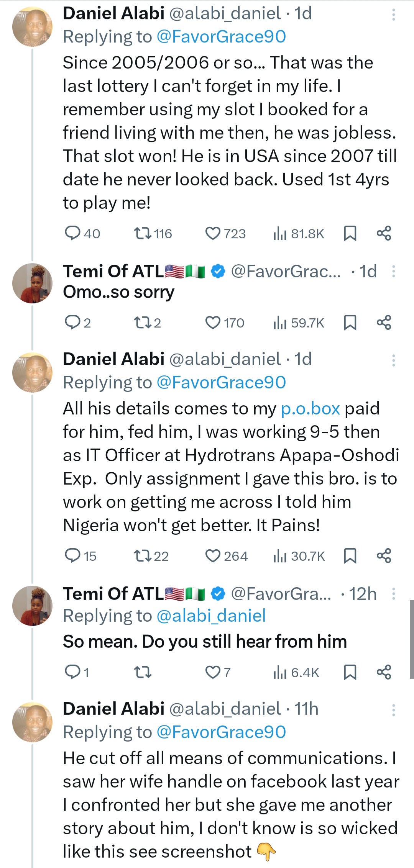The image size is (414, 868).
Task: Share the tweet with 81.8K views
Action: (x=384, y=233)
